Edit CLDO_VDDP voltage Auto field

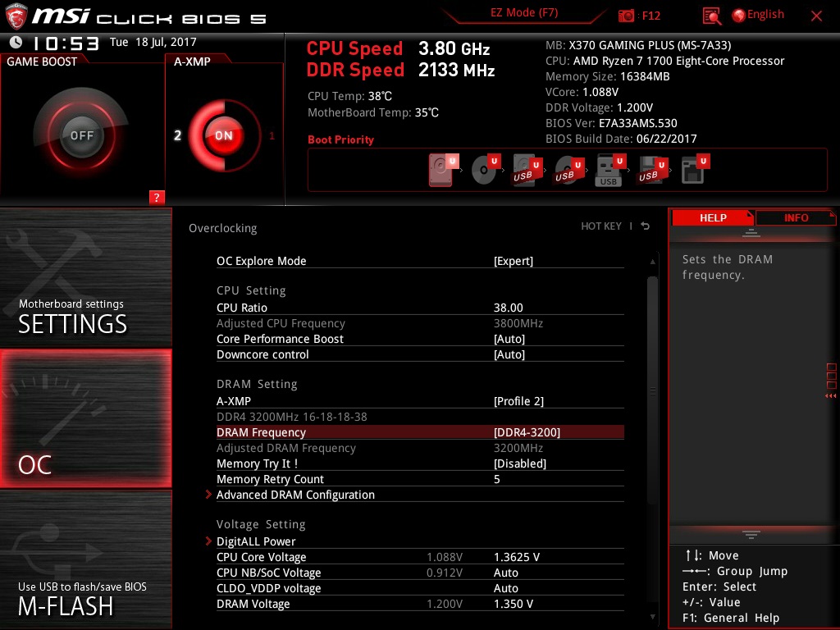pyautogui.click(x=505, y=588)
